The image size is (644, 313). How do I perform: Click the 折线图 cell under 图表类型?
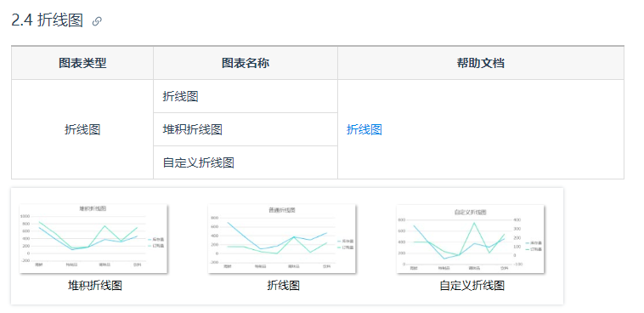pyautogui.click(x=82, y=129)
